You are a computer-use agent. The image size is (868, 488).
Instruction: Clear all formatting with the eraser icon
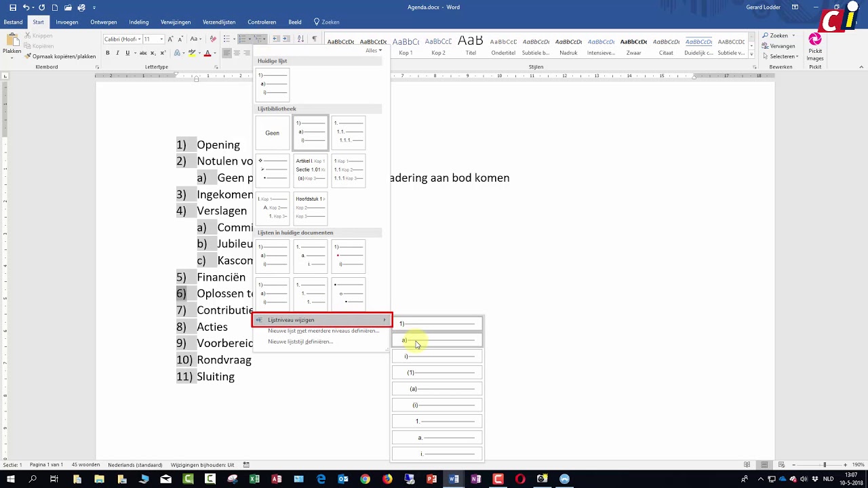point(213,39)
